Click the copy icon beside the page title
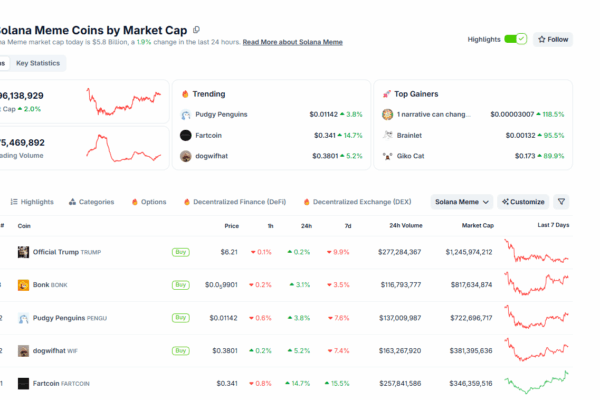 pos(197,29)
